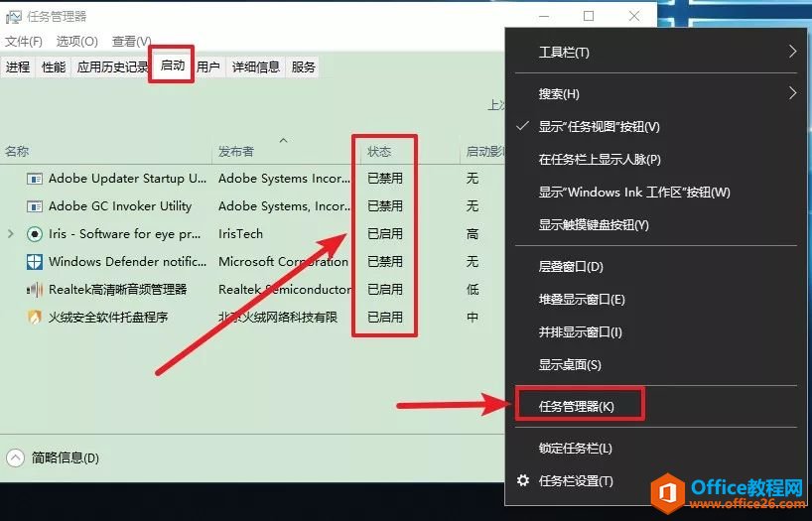The image size is (812, 521).
Task: Enable 显示触摸键盘按钮 option
Action: tap(593, 225)
